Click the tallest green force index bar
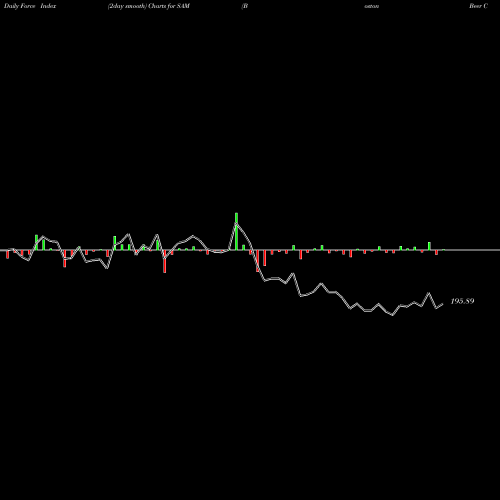This screenshot has height=500, width=500. click(236, 231)
